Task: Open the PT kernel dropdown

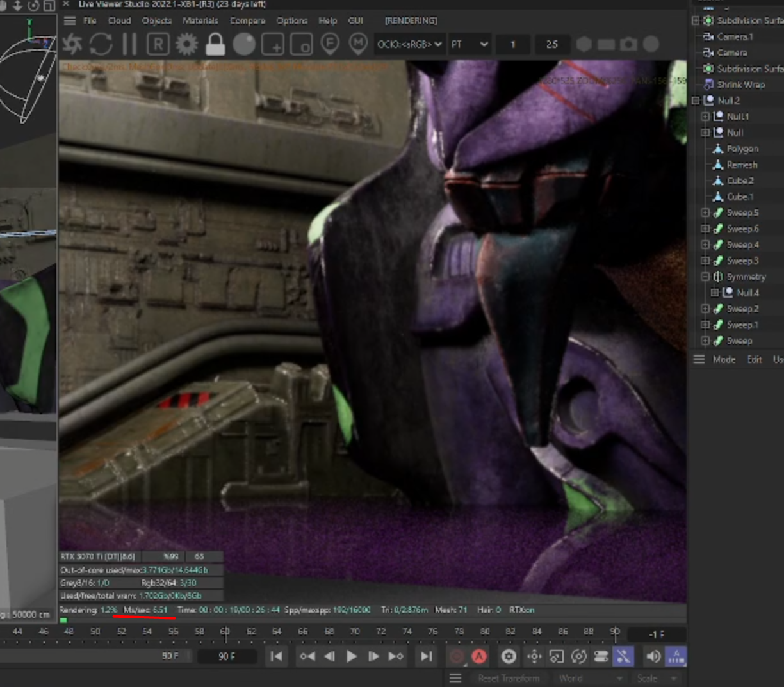Action: pos(470,44)
